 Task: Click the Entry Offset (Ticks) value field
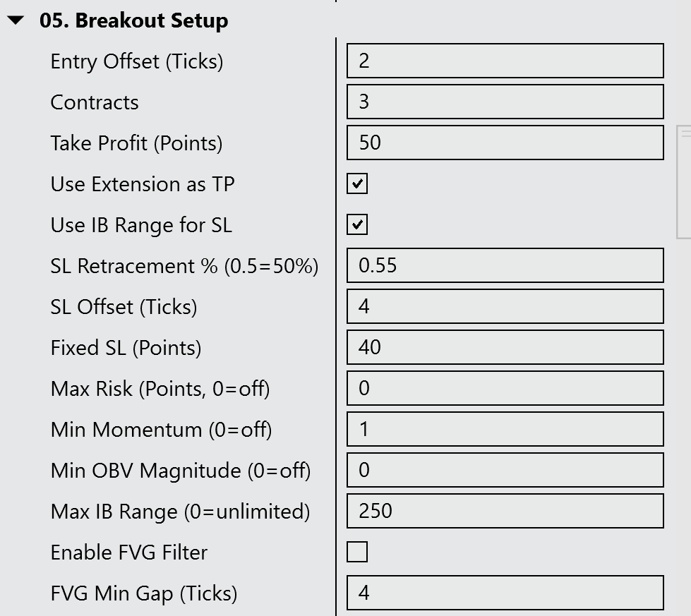tap(505, 61)
